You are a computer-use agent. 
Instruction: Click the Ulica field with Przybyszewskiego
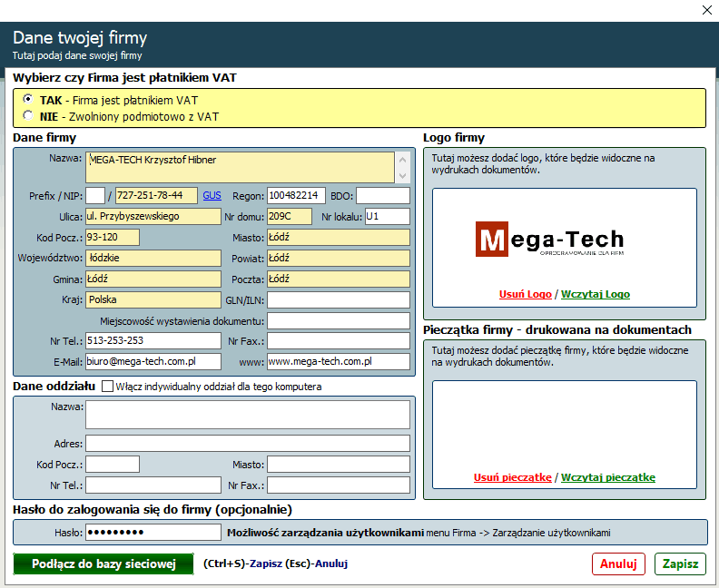tap(153, 216)
